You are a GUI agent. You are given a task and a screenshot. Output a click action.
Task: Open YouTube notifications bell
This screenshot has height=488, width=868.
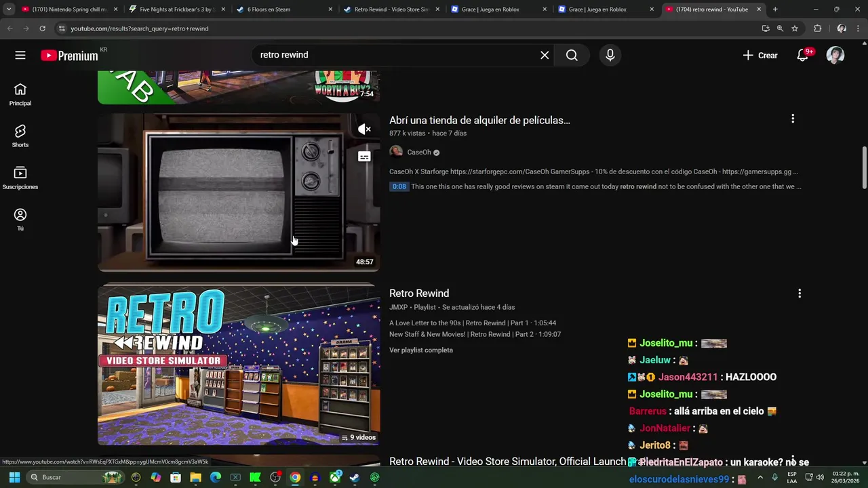802,55
